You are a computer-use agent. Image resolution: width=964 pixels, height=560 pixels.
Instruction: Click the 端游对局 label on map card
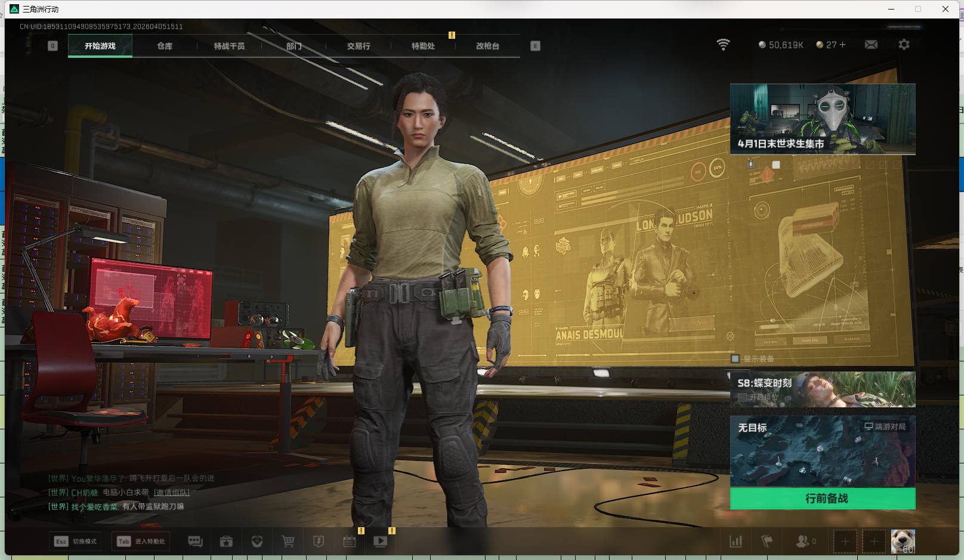coord(885,426)
